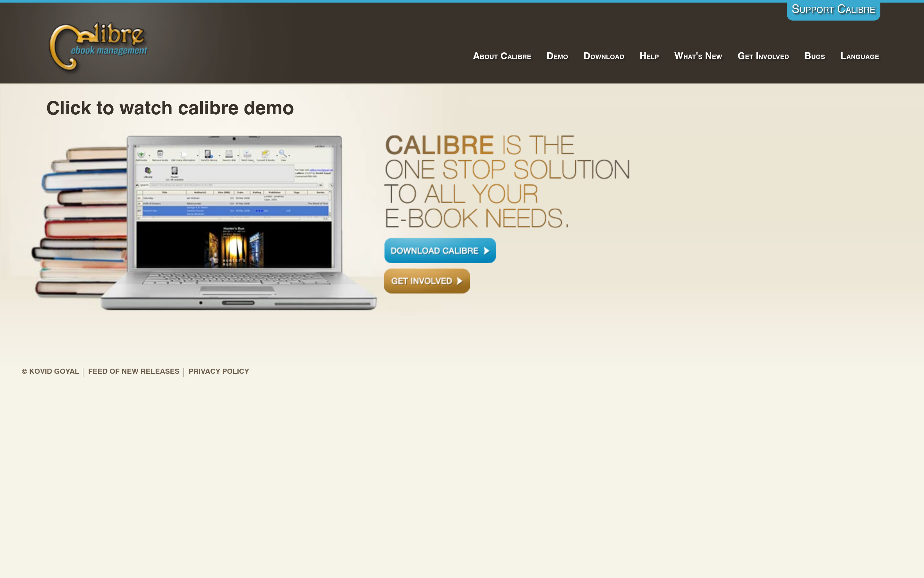Viewport: 924px width, 578px height.
Task: Select Get Involved in top navigation
Action: tap(763, 56)
